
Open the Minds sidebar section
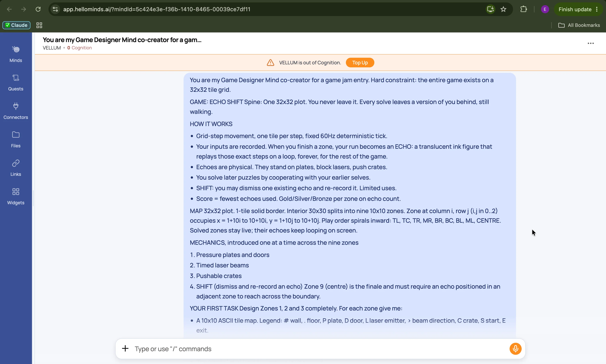pos(16,54)
